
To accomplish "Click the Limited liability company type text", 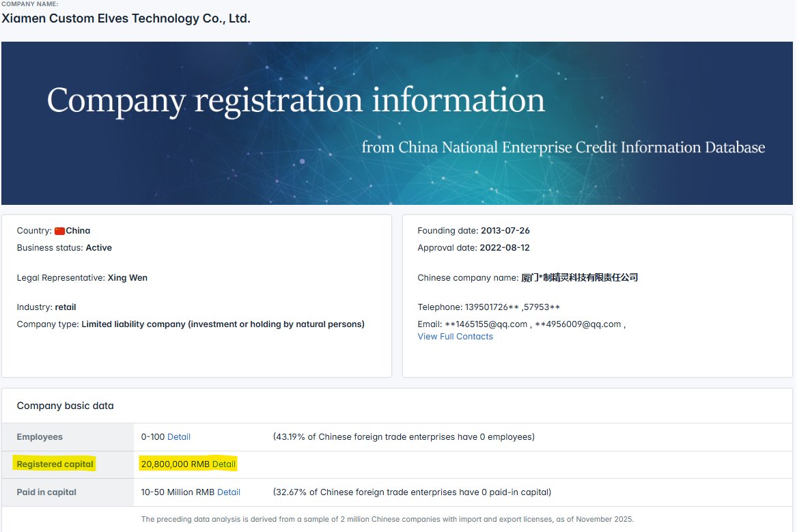I will click(x=223, y=324).
